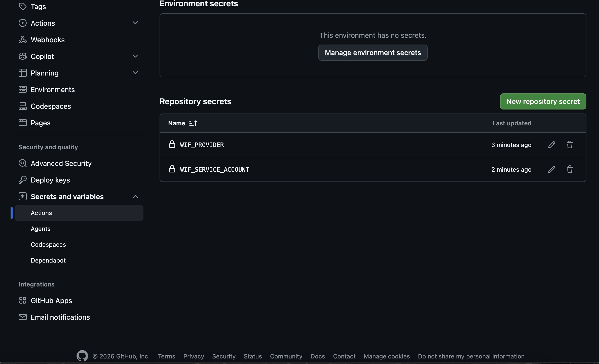Delete the WIF_PROVIDER secret trash icon
Image resolution: width=599 pixels, height=364 pixels.
click(x=570, y=145)
